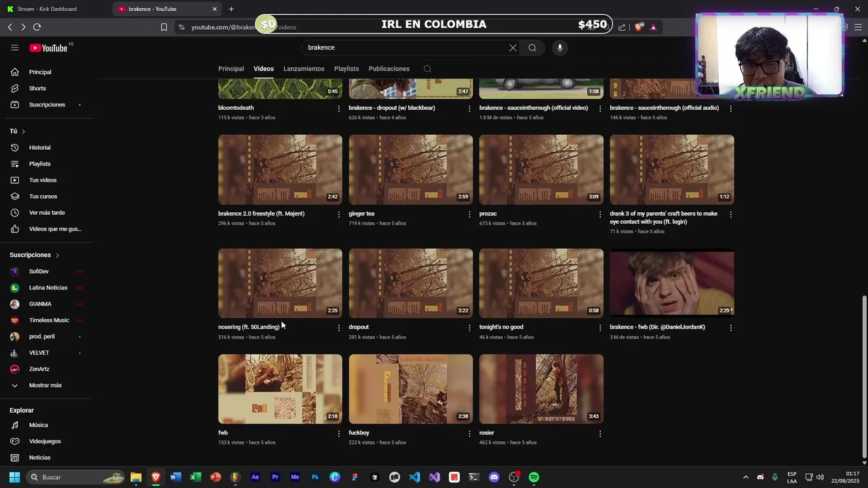Select the Videos channel tab
The width and height of the screenshot is (868, 488).
pyautogui.click(x=264, y=68)
